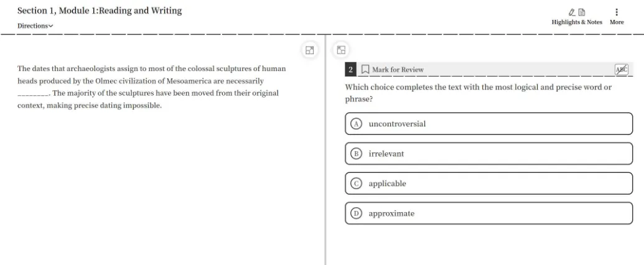This screenshot has height=265, width=644.
Task: Click the notes page icon
Action: pyautogui.click(x=582, y=12)
